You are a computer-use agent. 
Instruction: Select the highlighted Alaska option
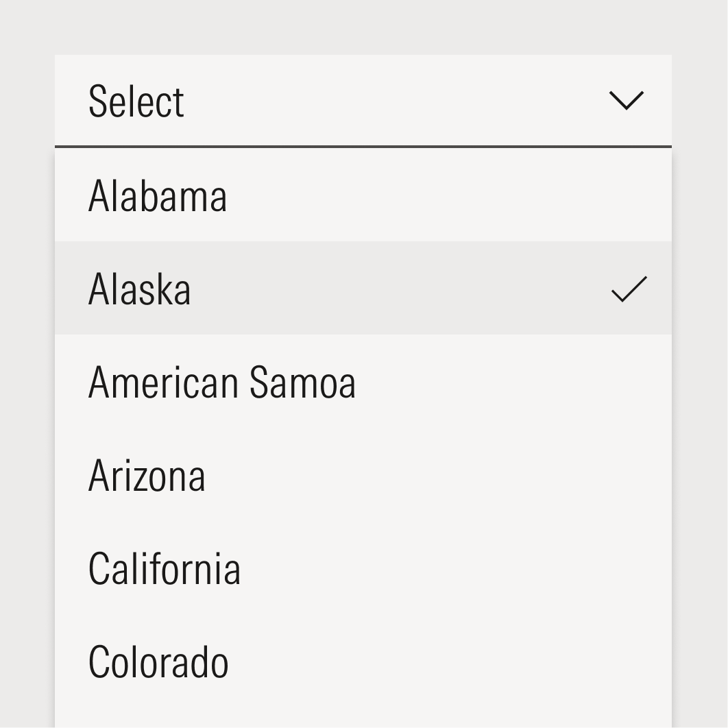363,289
